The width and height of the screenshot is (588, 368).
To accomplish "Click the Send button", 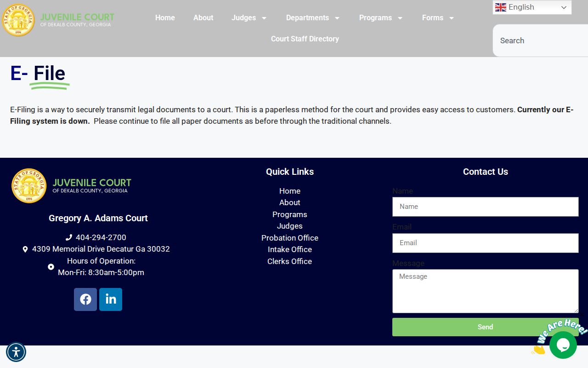I will (x=485, y=327).
